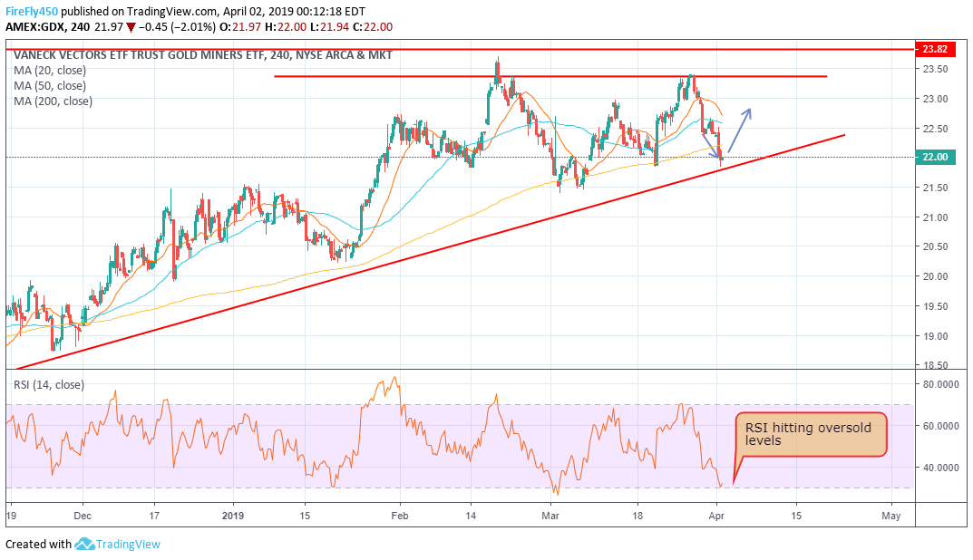Click the Dec label on time axis
Viewport: 973px width, 560px height.
point(82,516)
